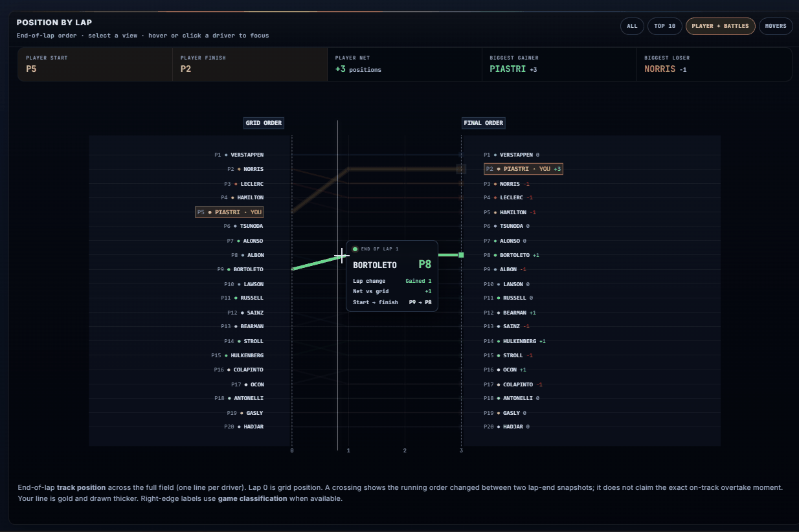Click BEARMAN +1 in final order

510,313
